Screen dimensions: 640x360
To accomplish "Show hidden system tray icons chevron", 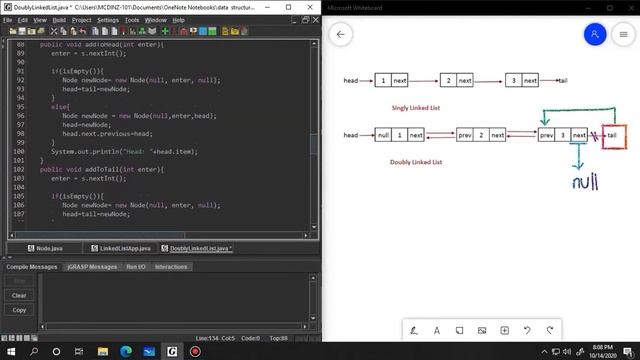I will pos(544,351).
